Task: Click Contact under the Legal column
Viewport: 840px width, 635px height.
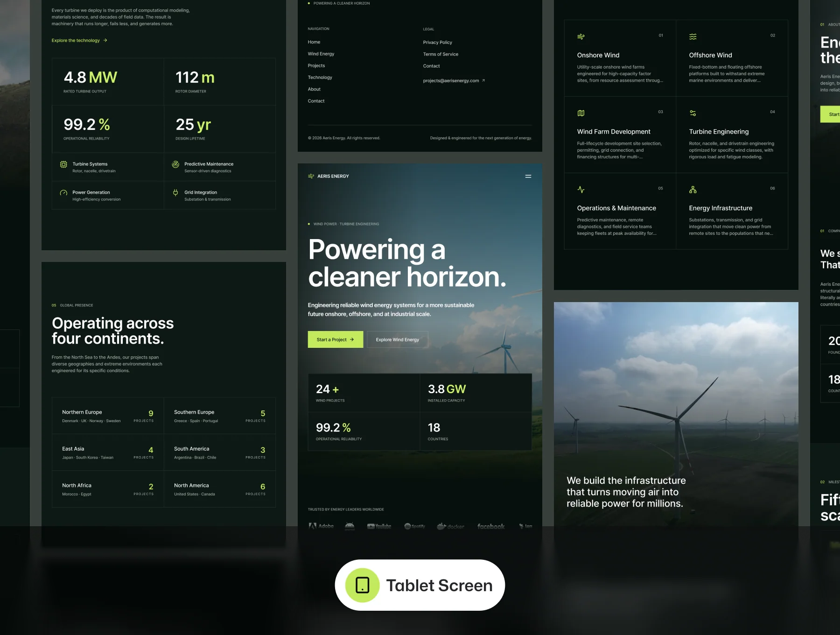Action: tap(431, 66)
